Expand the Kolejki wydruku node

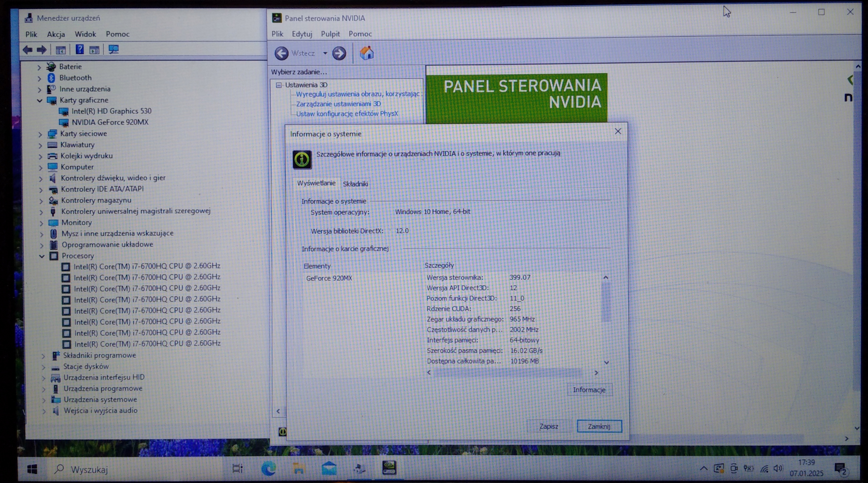coord(40,157)
